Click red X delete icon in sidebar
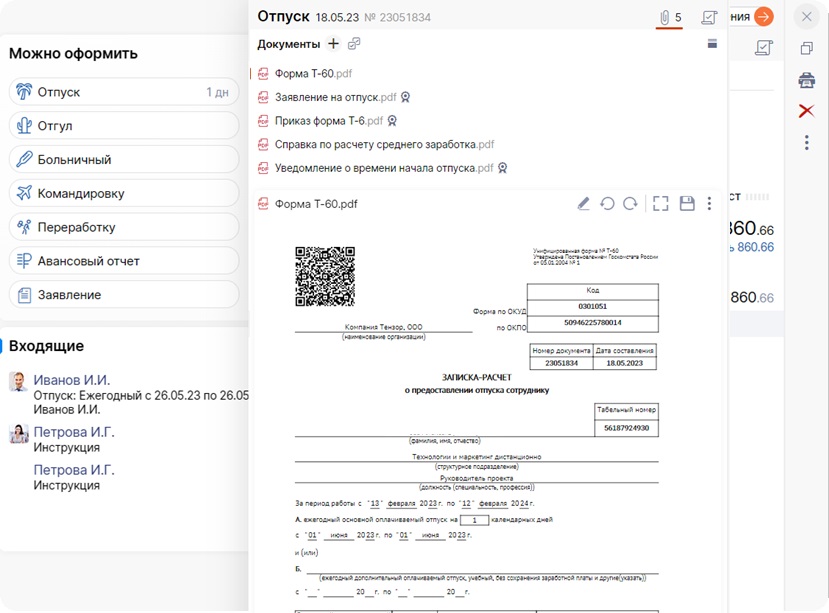Image resolution: width=829 pixels, height=613 pixels. coord(806,111)
